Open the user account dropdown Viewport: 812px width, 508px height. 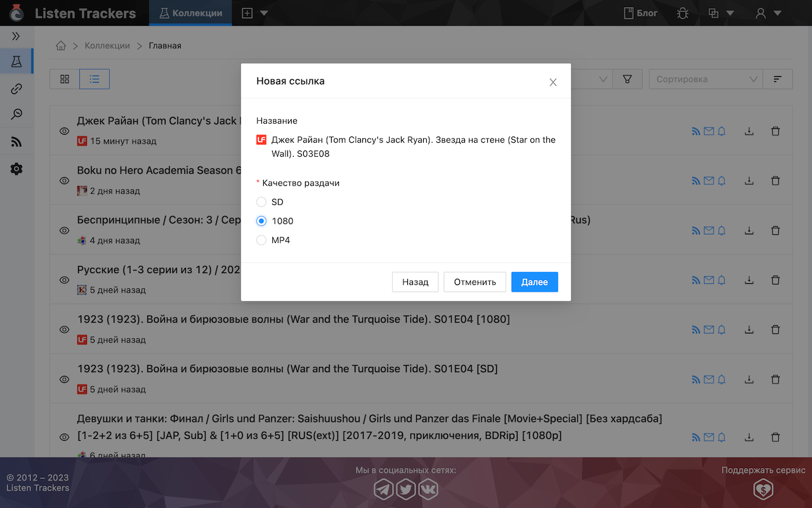768,13
